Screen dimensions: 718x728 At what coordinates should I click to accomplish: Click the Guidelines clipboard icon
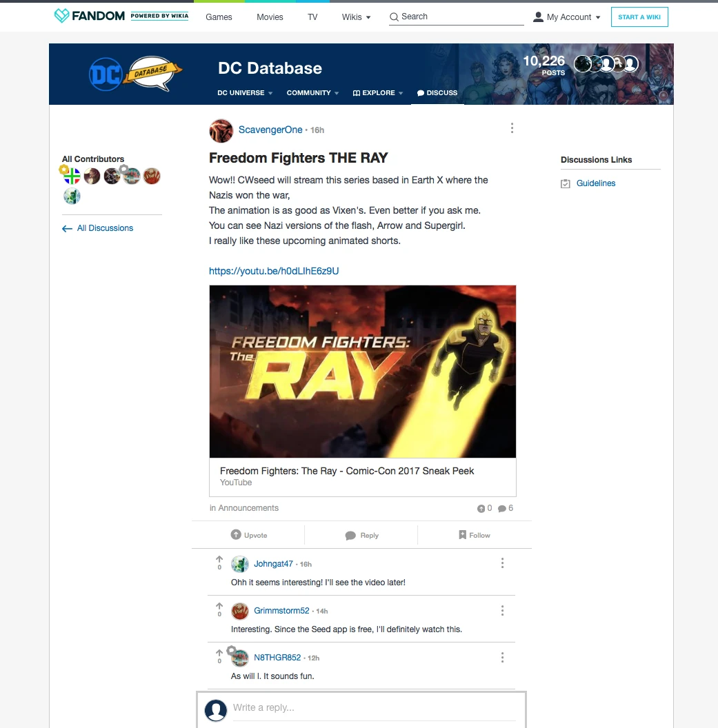[566, 183]
